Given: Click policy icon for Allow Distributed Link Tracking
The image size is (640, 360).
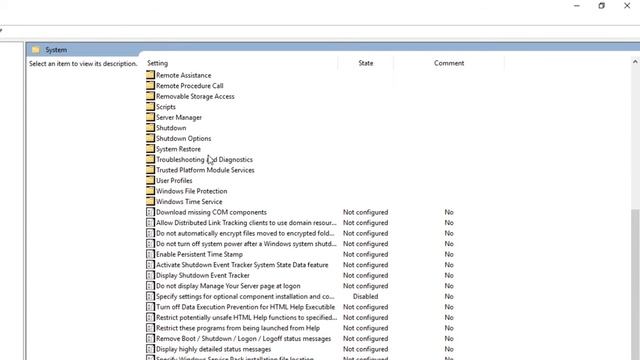Looking at the screenshot, I should pyautogui.click(x=150, y=223).
